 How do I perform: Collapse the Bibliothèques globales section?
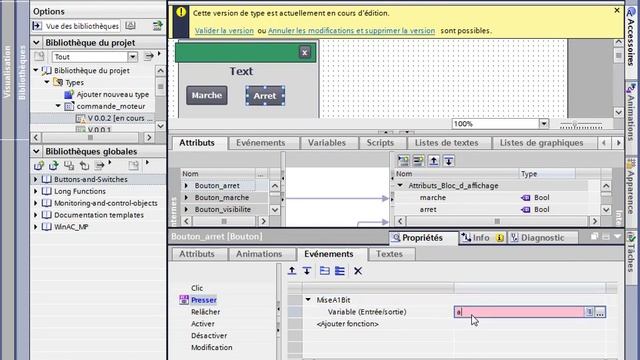tap(36, 151)
